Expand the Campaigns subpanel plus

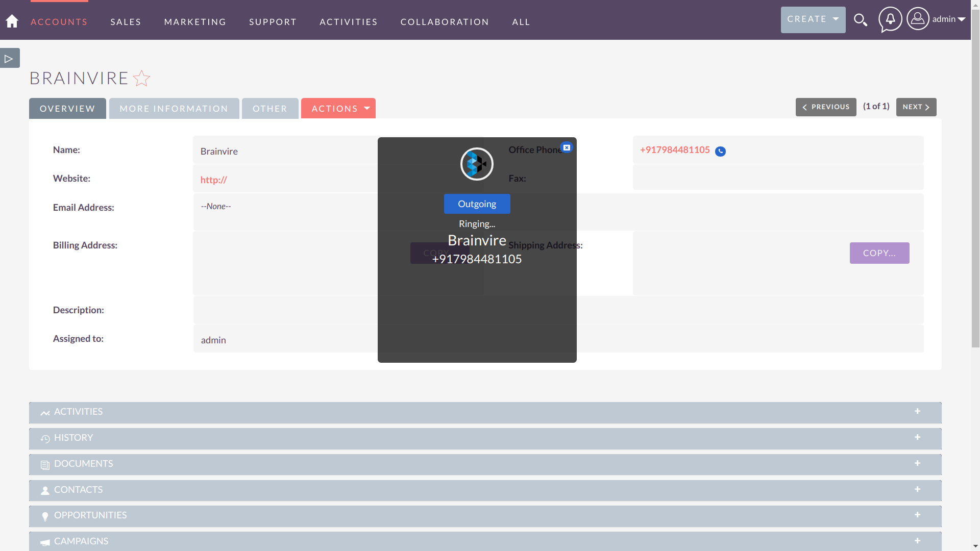point(917,541)
